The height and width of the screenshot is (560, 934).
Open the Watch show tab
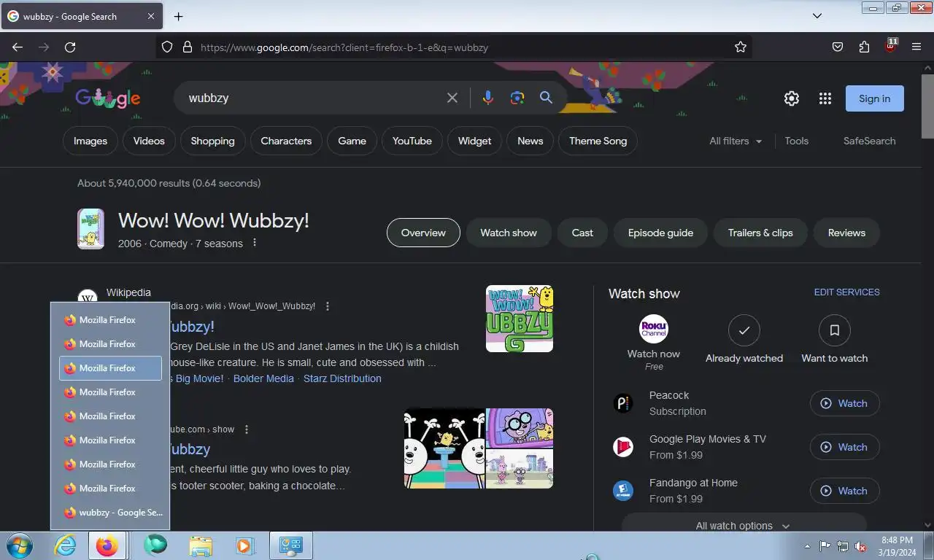tap(509, 233)
